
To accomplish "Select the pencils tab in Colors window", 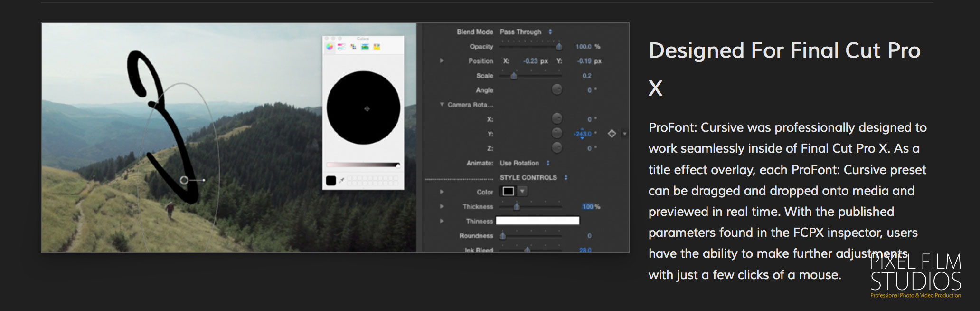I will point(377,47).
